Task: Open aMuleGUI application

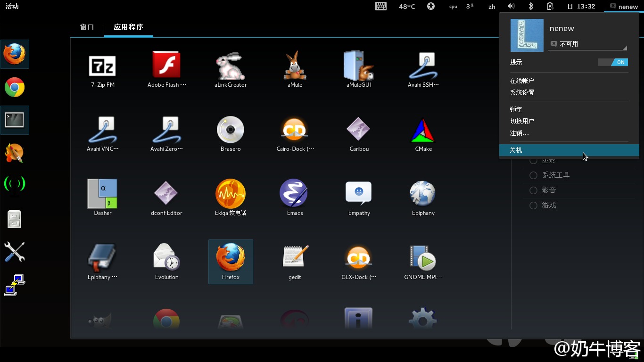Action: click(359, 65)
